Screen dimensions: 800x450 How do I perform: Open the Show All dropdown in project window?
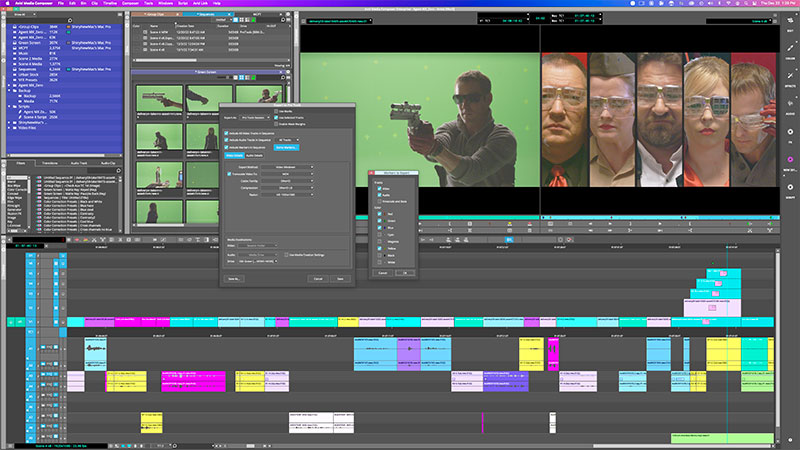coord(22,14)
